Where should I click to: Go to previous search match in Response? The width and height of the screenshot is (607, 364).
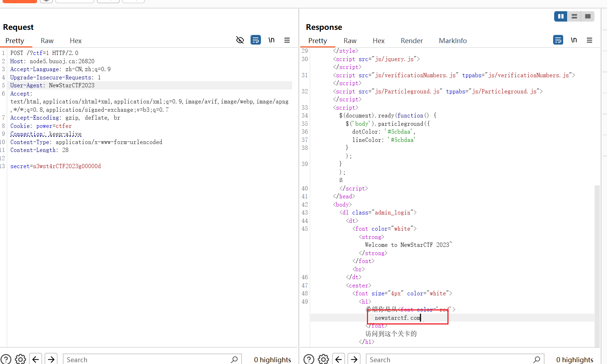[339, 359]
